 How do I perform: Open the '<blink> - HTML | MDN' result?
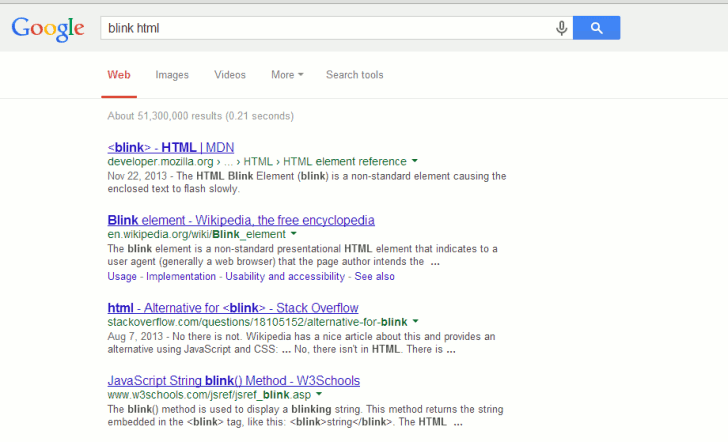pyautogui.click(x=170, y=148)
